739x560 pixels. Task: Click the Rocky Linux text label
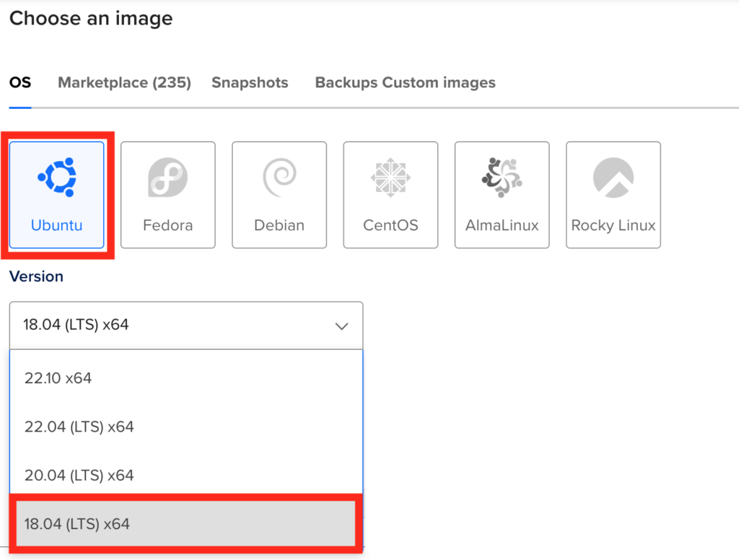click(x=613, y=225)
